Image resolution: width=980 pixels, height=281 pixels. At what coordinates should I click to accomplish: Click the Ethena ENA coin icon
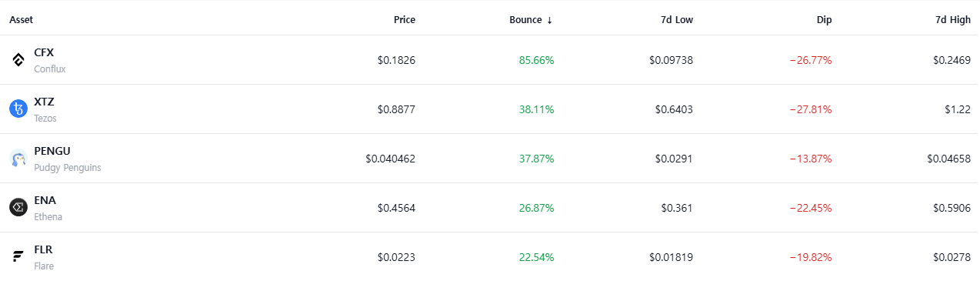(x=18, y=208)
